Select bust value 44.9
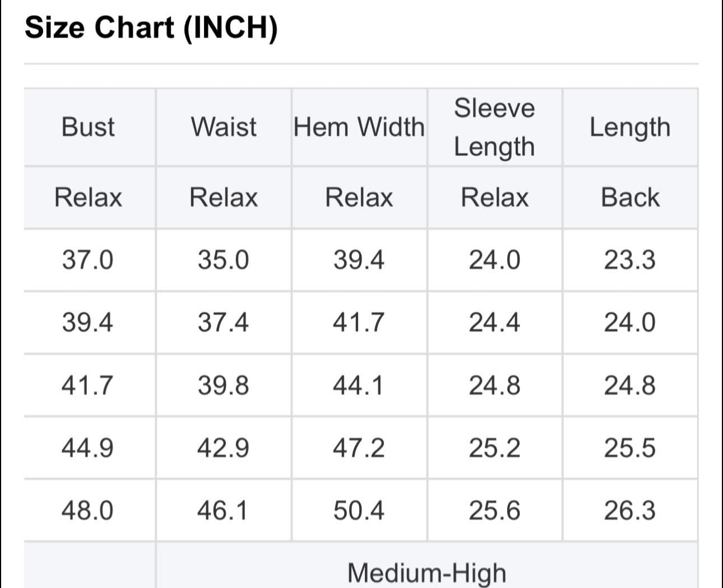 [x=88, y=448]
